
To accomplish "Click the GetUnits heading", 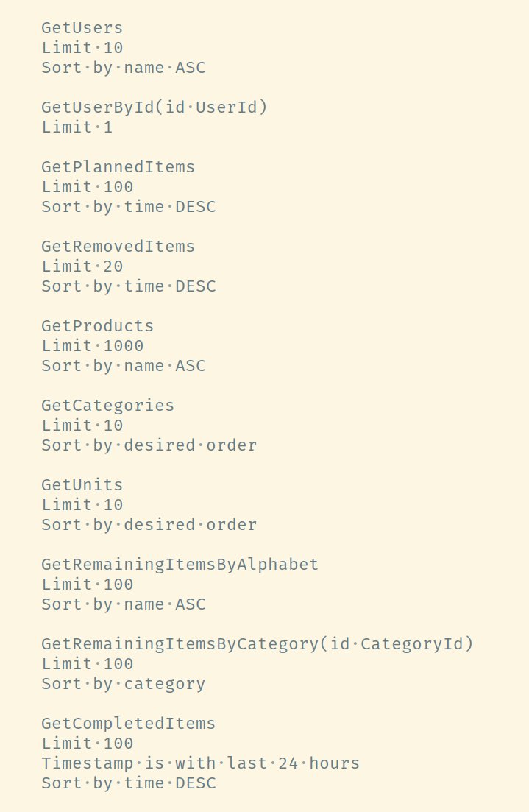I will (82, 484).
